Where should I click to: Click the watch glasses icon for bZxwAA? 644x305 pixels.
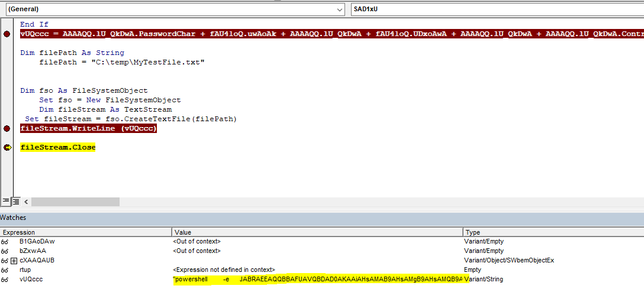coord(5,251)
